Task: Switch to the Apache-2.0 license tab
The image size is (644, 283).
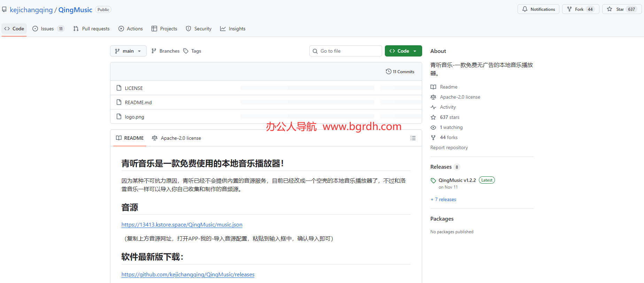Action: (x=177, y=138)
